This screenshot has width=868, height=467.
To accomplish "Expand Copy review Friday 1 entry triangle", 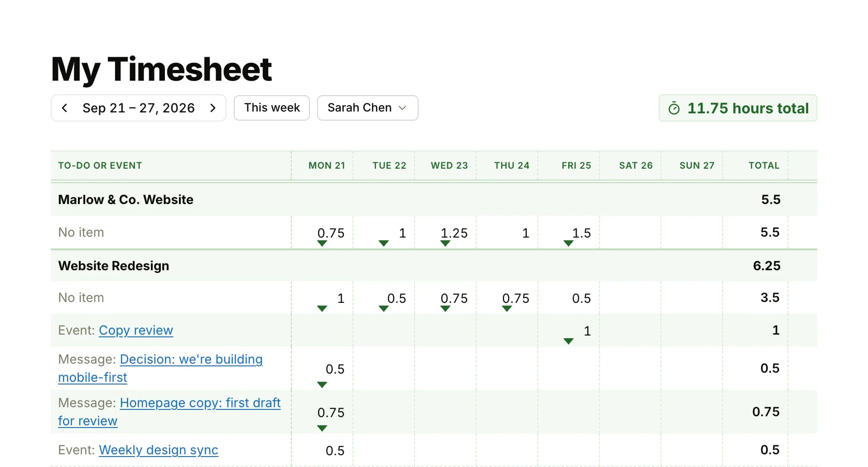I will [569, 341].
